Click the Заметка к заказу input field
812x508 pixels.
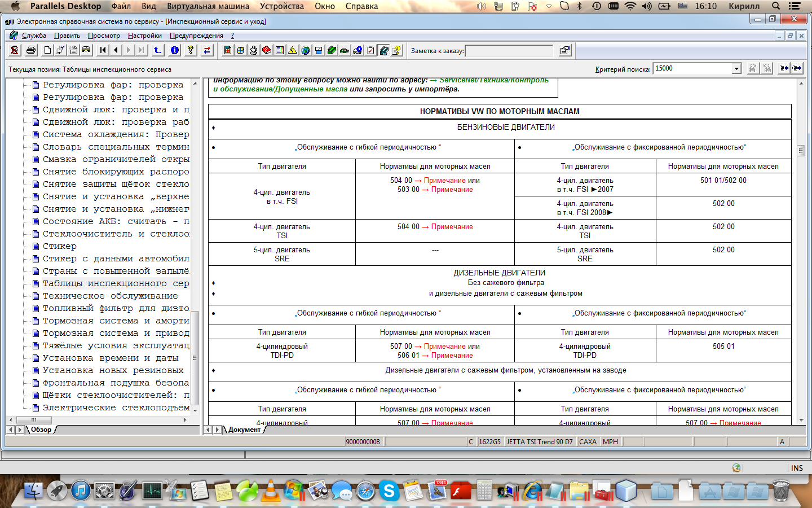[x=509, y=51]
